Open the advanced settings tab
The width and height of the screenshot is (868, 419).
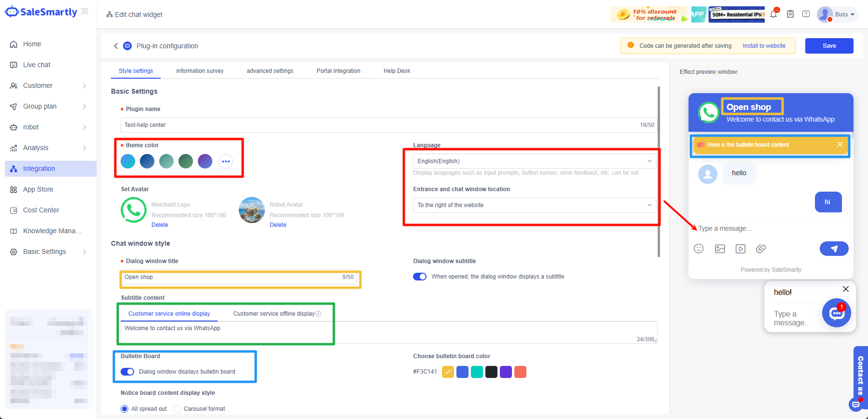pos(270,71)
